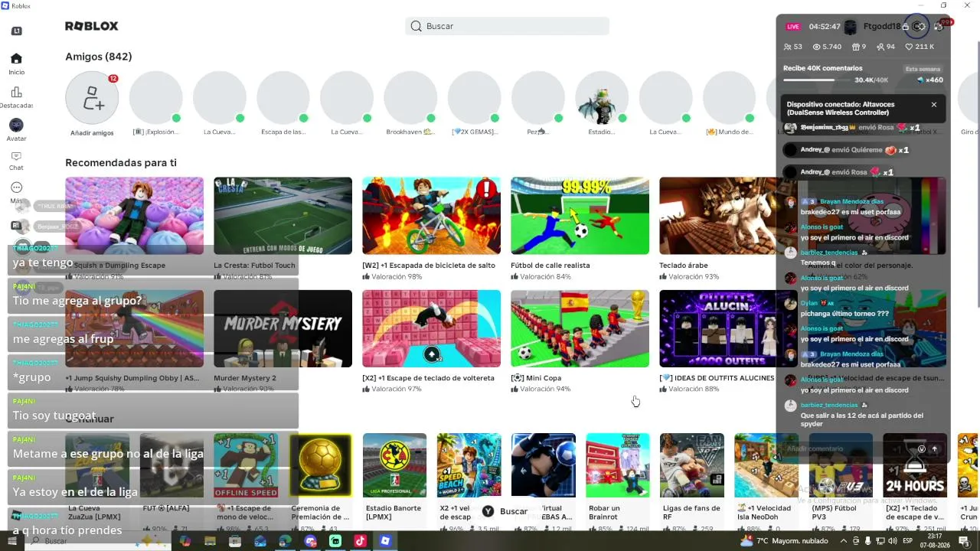This screenshot has width=980, height=551.
Task: Click the taskbar weather 7°C Mayorm. nublado
Action: pyautogui.click(x=784, y=541)
